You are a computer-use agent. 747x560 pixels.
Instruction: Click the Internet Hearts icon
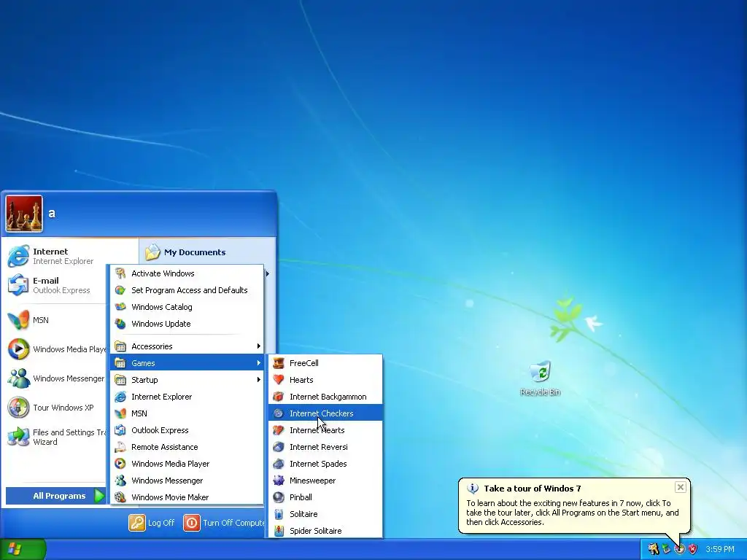click(x=279, y=430)
